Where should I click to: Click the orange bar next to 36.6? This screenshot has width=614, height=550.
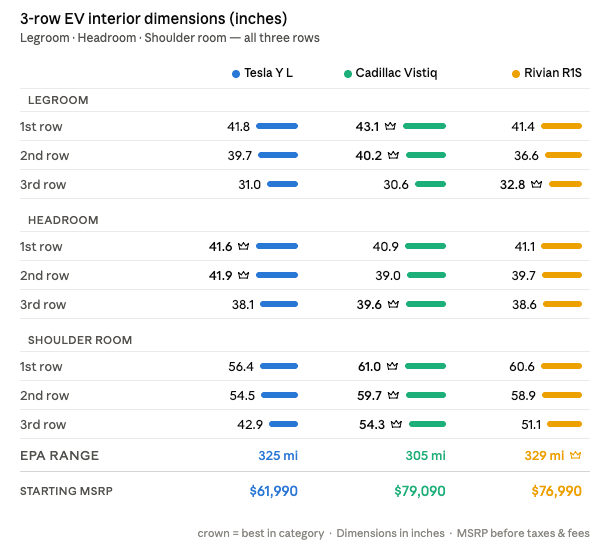[x=563, y=155]
